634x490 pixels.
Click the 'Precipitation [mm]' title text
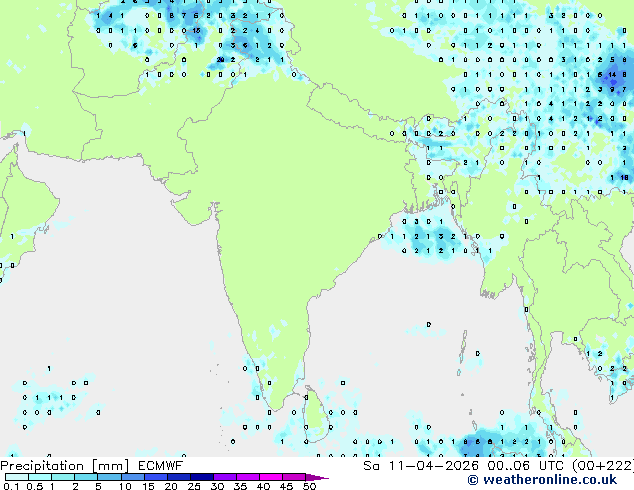click(65, 466)
